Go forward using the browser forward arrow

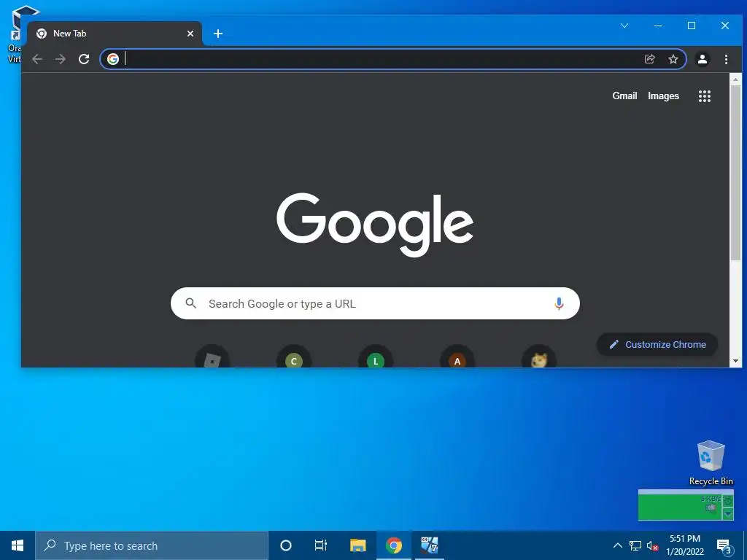(61, 59)
